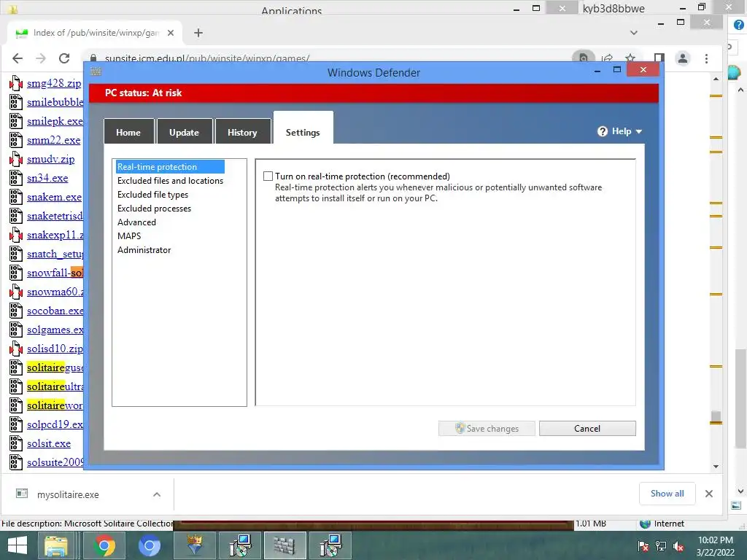Click the blue help icon on right window
Image resolution: width=747 pixels, height=560 pixels.
pos(739,25)
